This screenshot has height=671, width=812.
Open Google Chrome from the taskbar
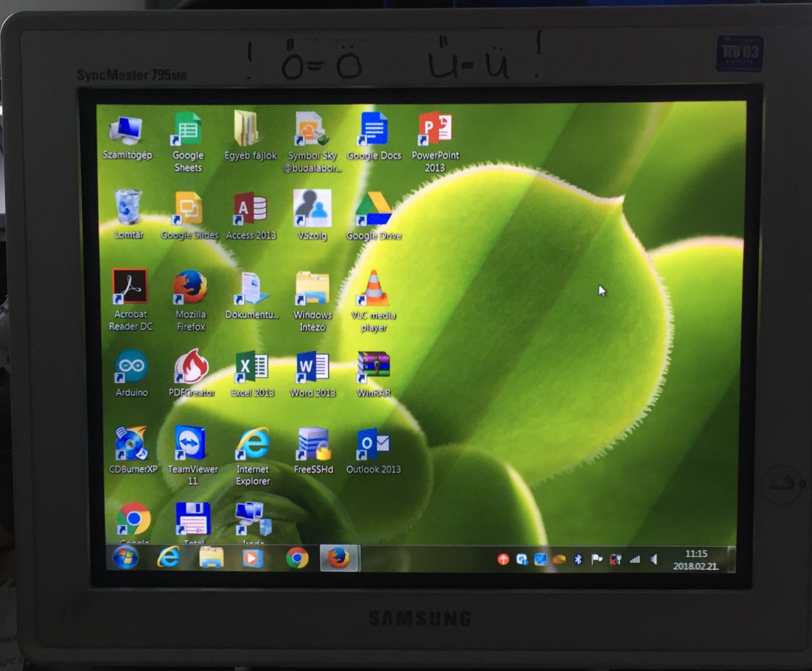(297, 558)
